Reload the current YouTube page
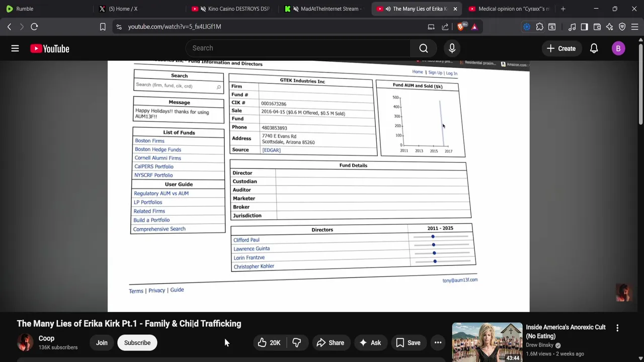 (x=34, y=27)
